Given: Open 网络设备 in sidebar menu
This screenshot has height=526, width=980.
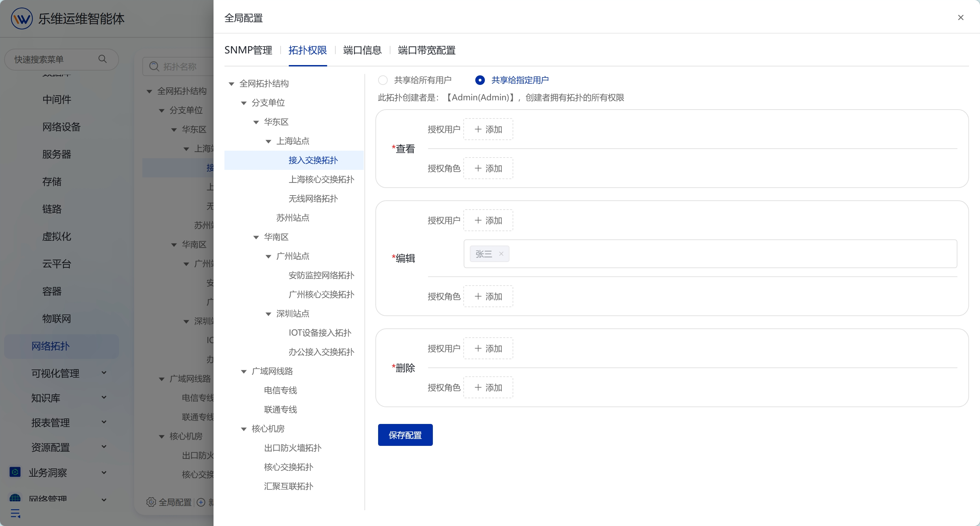Looking at the screenshot, I should click(x=62, y=127).
